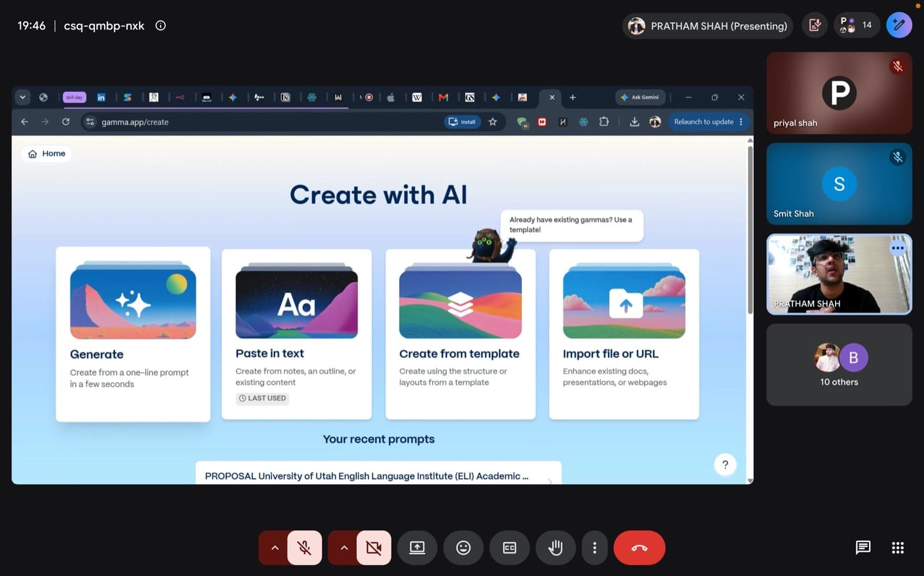
Task: Select the Import file or URL card
Action: point(624,334)
